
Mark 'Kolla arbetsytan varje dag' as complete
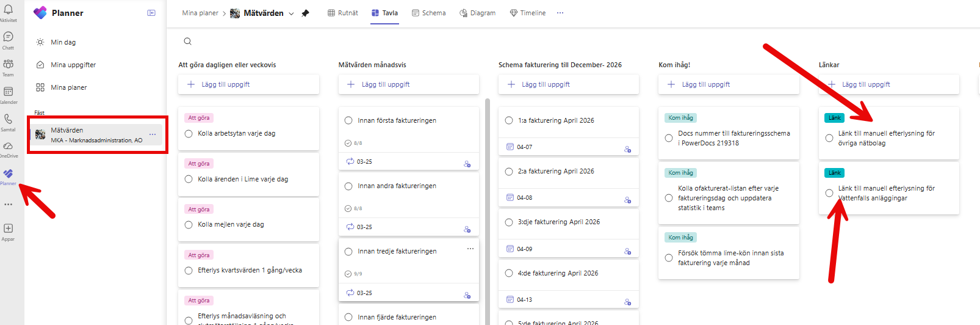pos(189,134)
